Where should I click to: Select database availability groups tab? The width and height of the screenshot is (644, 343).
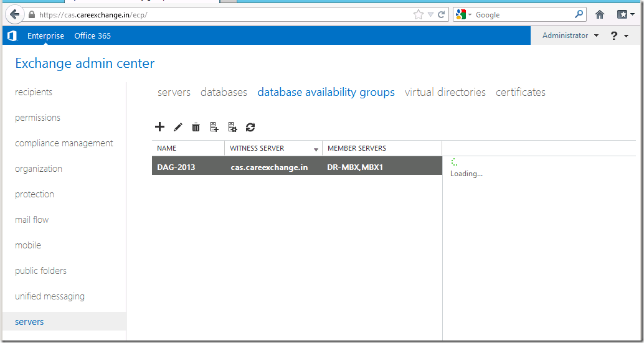(x=326, y=92)
